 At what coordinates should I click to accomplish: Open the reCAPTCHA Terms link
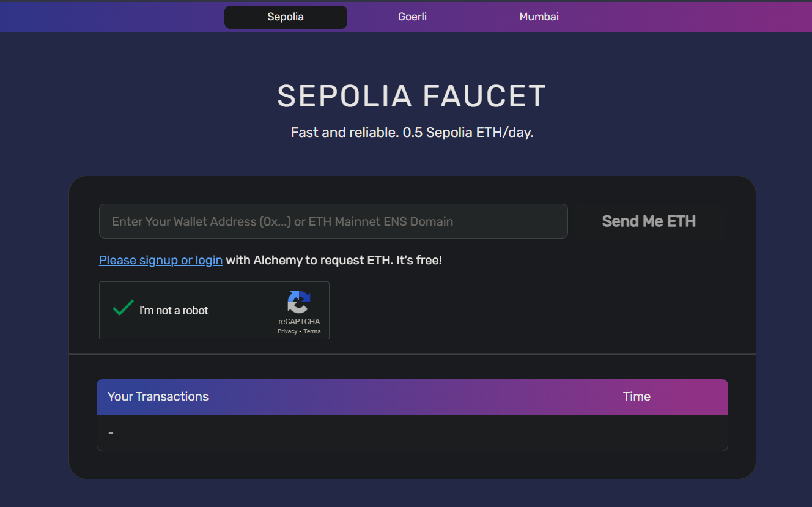[x=312, y=331]
